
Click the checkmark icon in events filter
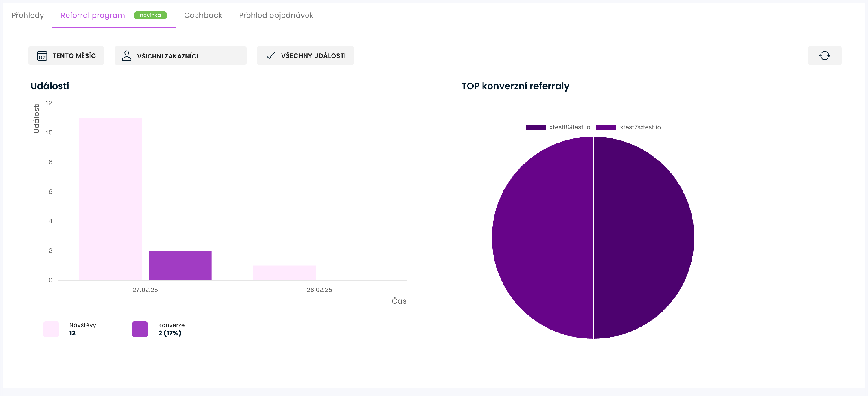[271, 55]
